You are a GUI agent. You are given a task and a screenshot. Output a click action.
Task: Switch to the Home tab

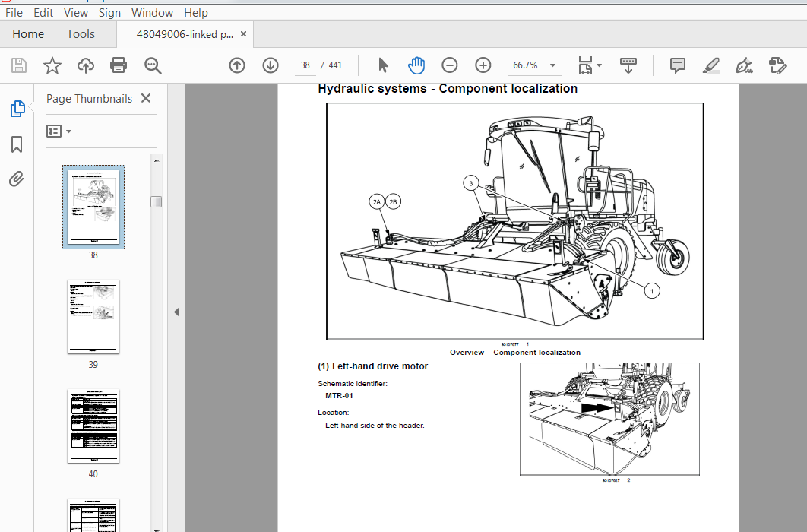28,34
